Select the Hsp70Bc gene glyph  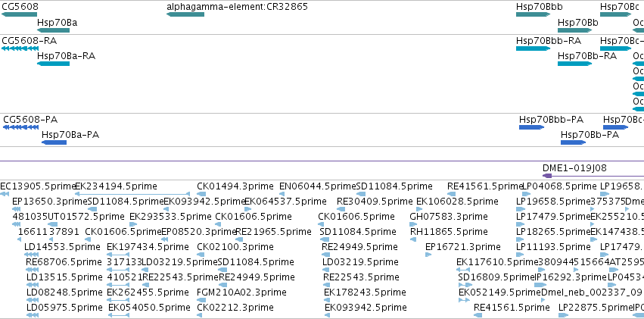coord(616,14)
